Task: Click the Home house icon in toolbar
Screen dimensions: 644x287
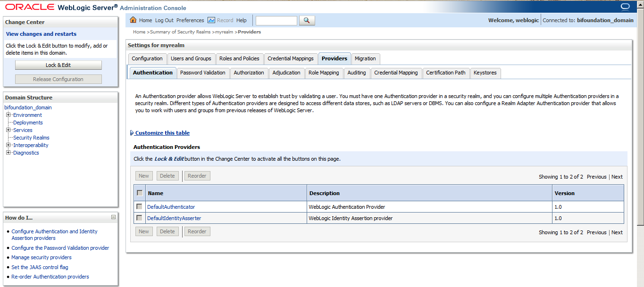Action: click(133, 20)
